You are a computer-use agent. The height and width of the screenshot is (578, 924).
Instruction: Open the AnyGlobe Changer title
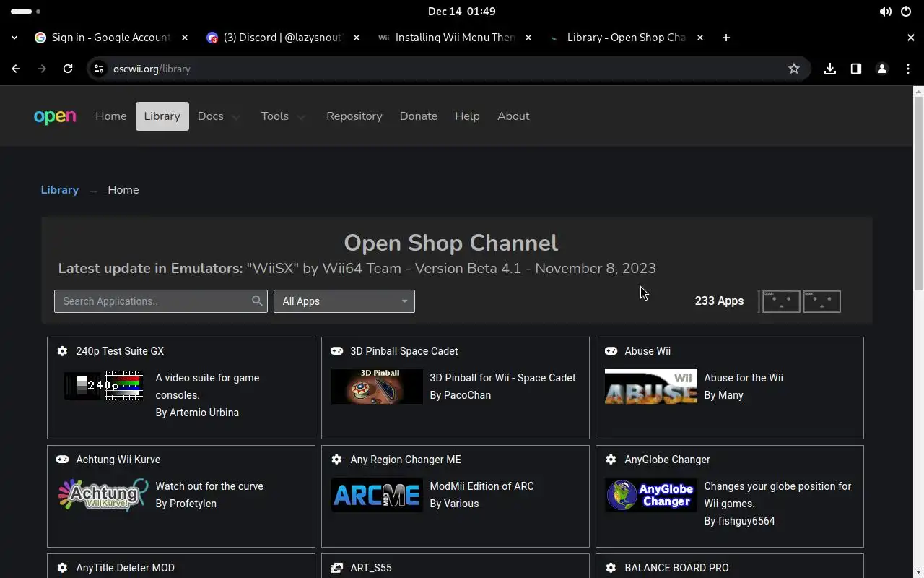point(667,460)
